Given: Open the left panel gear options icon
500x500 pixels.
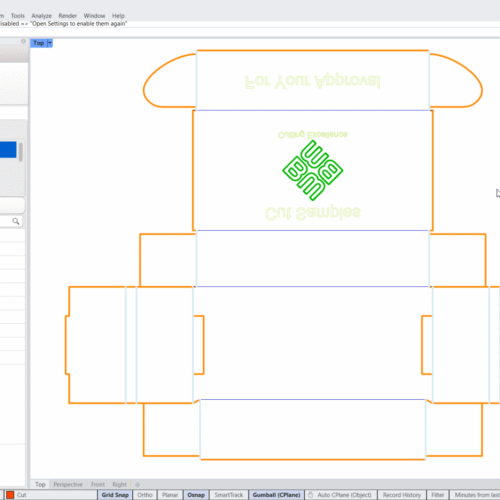Looking at the screenshot, I should click(x=23, y=41).
